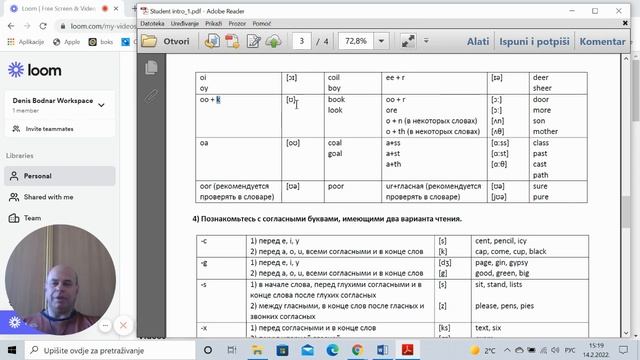Click the document scrollbar down arrow
This screenshot has height=360, width=640.
coord(626,333)
